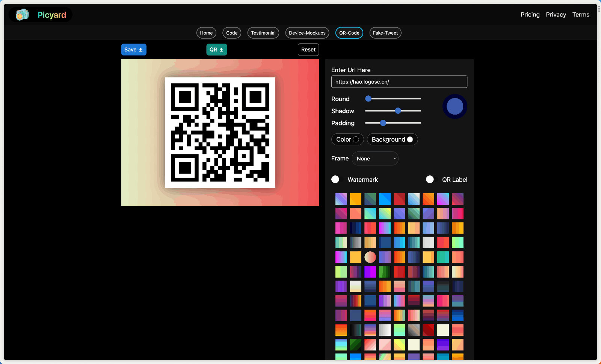
Task: Click the large blue circle preview icon
Action: tap(455, 106)
